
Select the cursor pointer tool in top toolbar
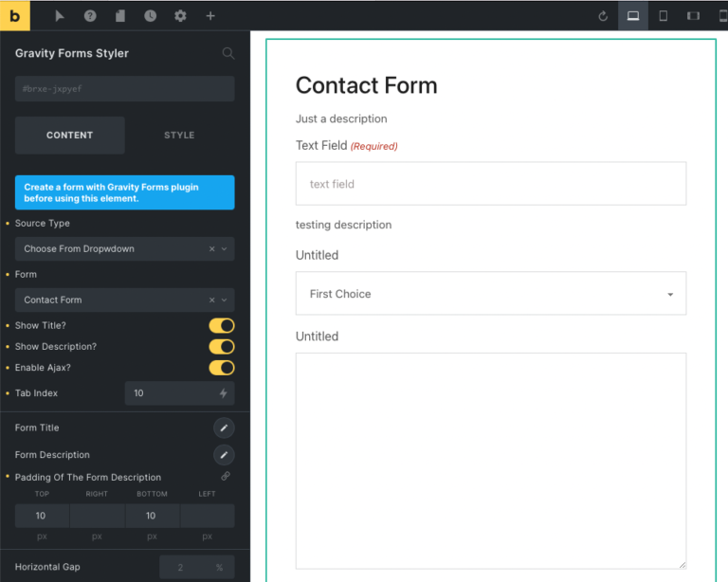(60, 16)
